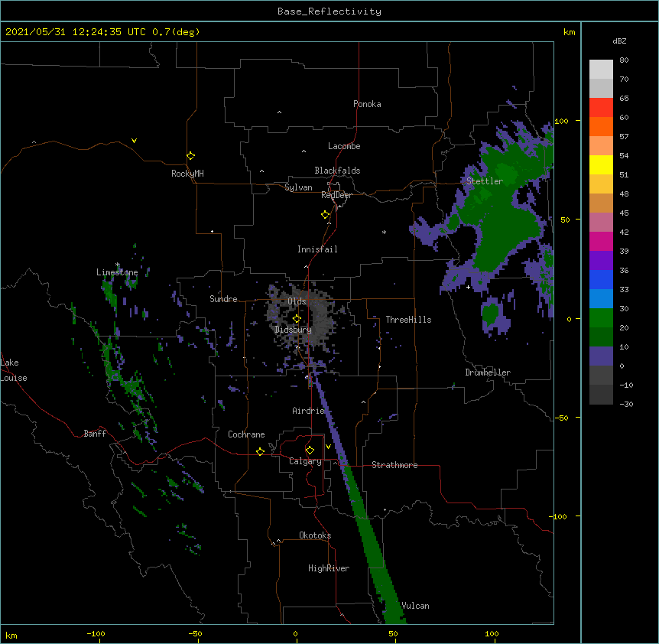Image resolution: width=659 pixels, height=644 pixels.
Task: Select the Sylvan label
Action: pos(298,187)
